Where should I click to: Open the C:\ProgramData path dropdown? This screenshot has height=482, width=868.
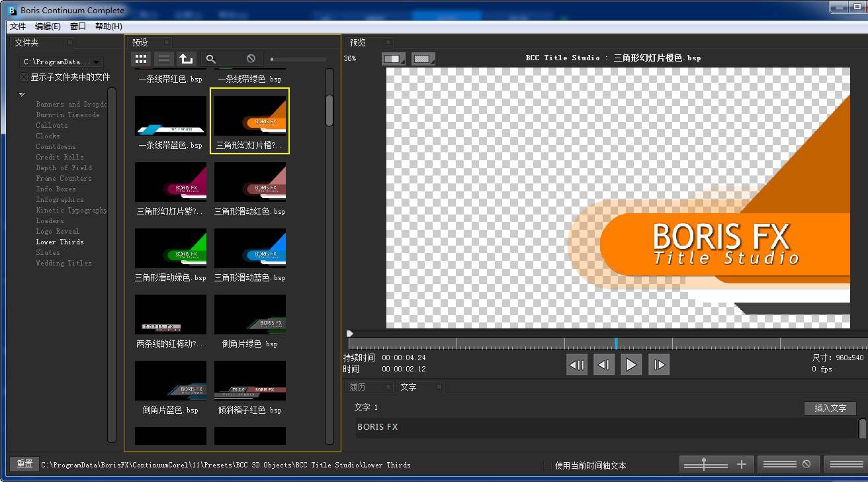point(61,62)
